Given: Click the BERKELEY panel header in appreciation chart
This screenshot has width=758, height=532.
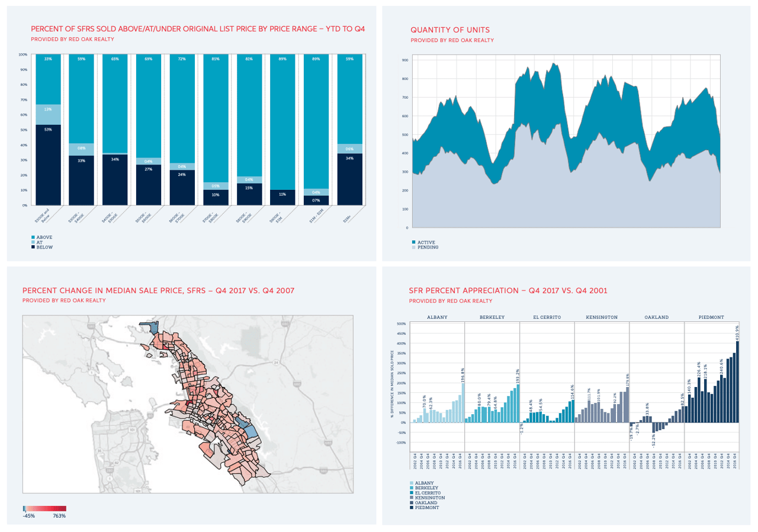Looking at the screenshot, I should 492,317.
